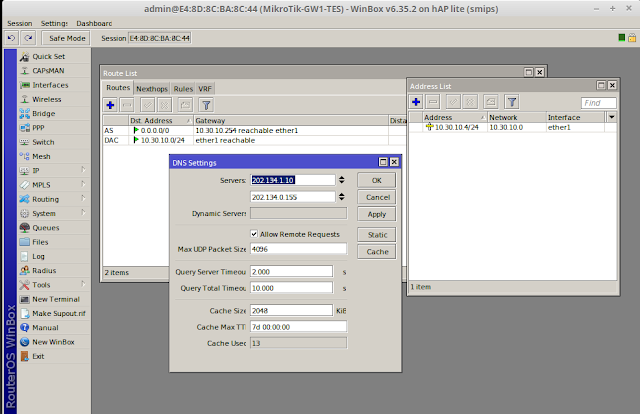Click the comment icon in Address List toolbar
The height and width of the screenshot is (414, 640).
(491, 102)
